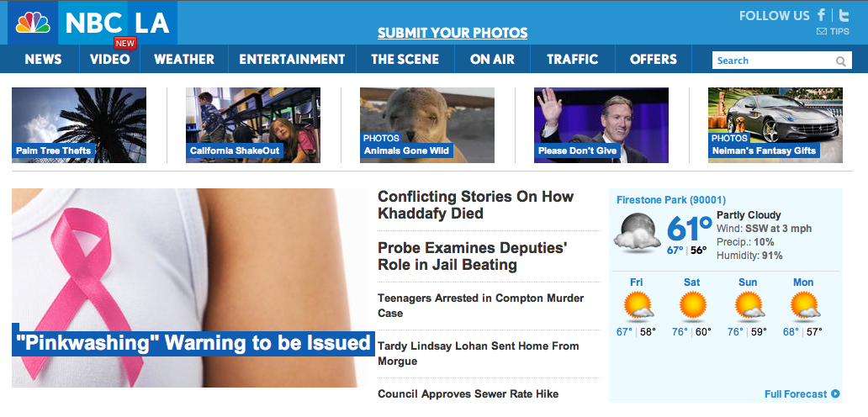This screenshot has width=868, height=417.
Task: Read Tardy Lindsay Lohan morgue story
Action: pos(479,353)
